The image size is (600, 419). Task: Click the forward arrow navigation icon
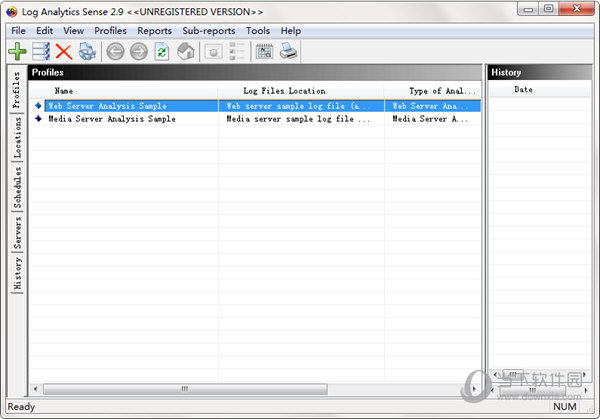click(139, 52)
